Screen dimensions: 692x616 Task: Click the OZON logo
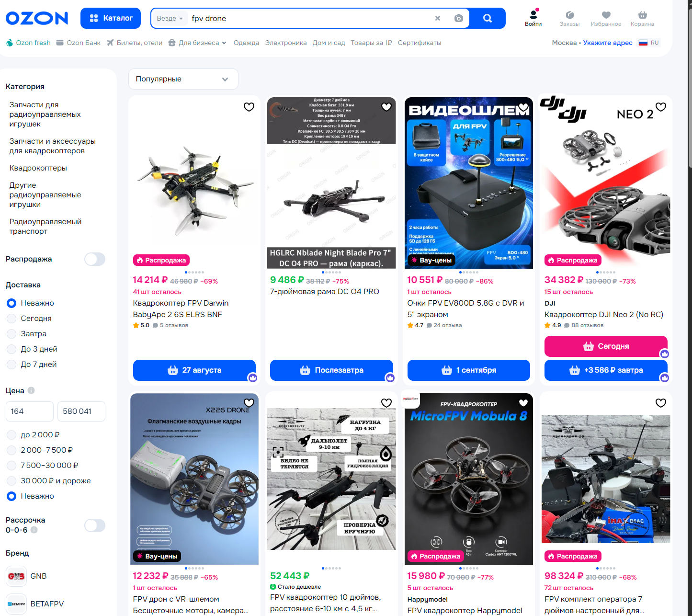point(37,18)
